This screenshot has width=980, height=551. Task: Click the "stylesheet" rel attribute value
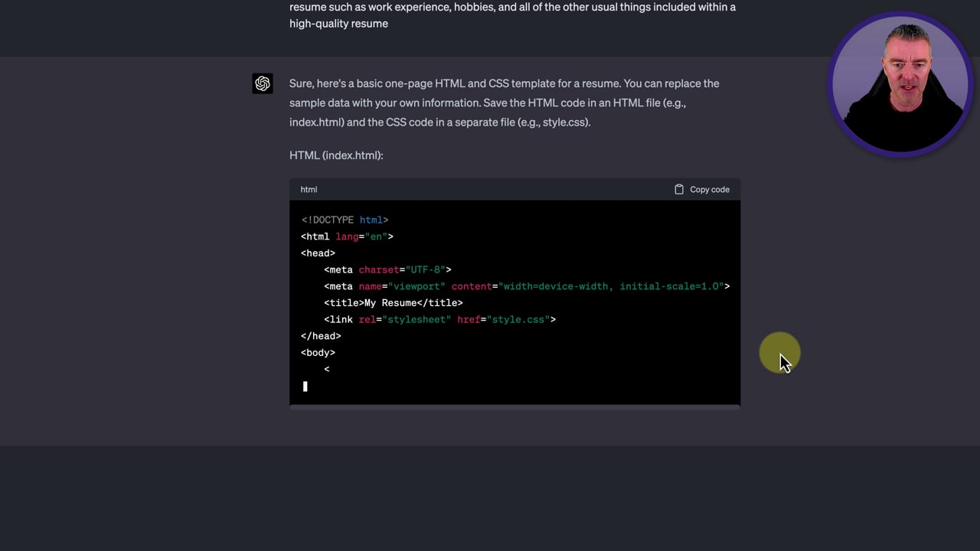pyautogui.click(x=416, y=320)
